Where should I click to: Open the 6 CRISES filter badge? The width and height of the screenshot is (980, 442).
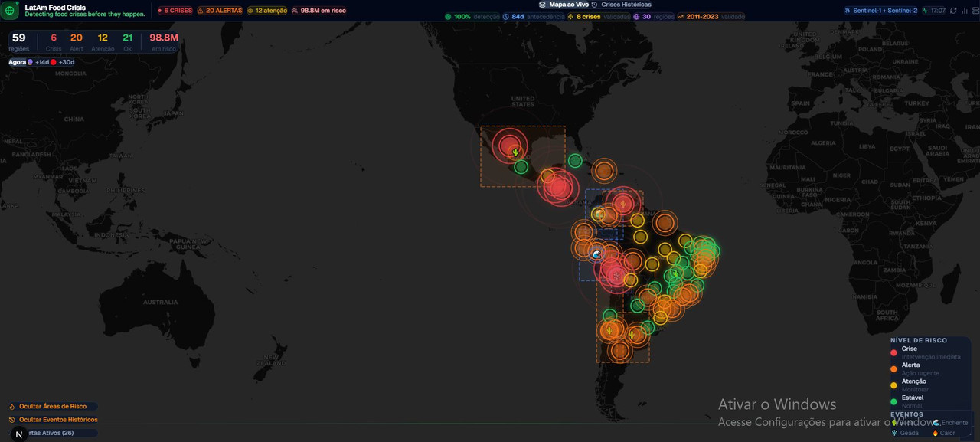[175, 11]
